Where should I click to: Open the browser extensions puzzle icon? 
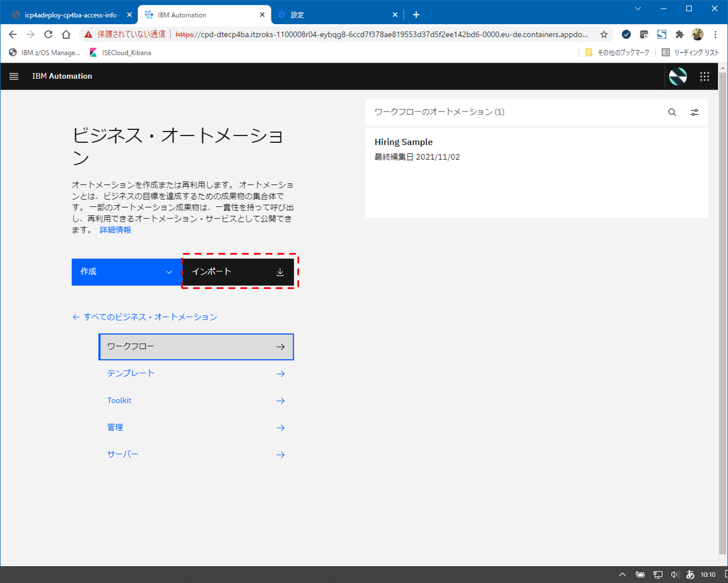[679, 34]
